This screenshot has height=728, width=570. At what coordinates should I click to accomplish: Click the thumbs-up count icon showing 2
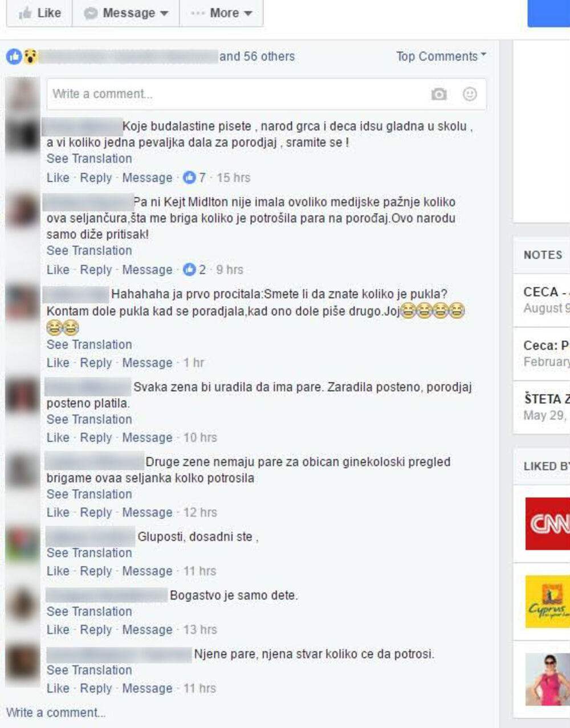(189, 270)
